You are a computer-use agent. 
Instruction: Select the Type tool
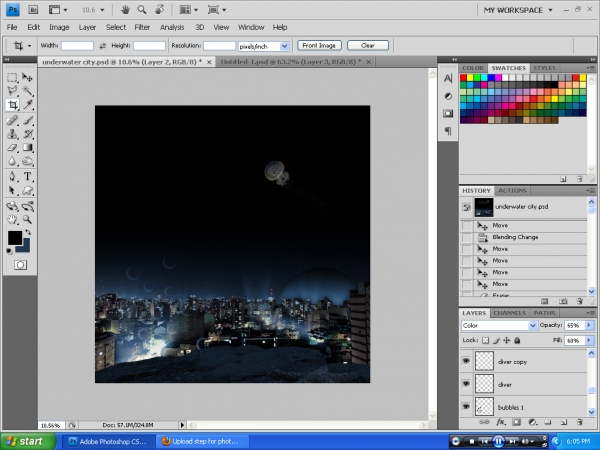27,176
